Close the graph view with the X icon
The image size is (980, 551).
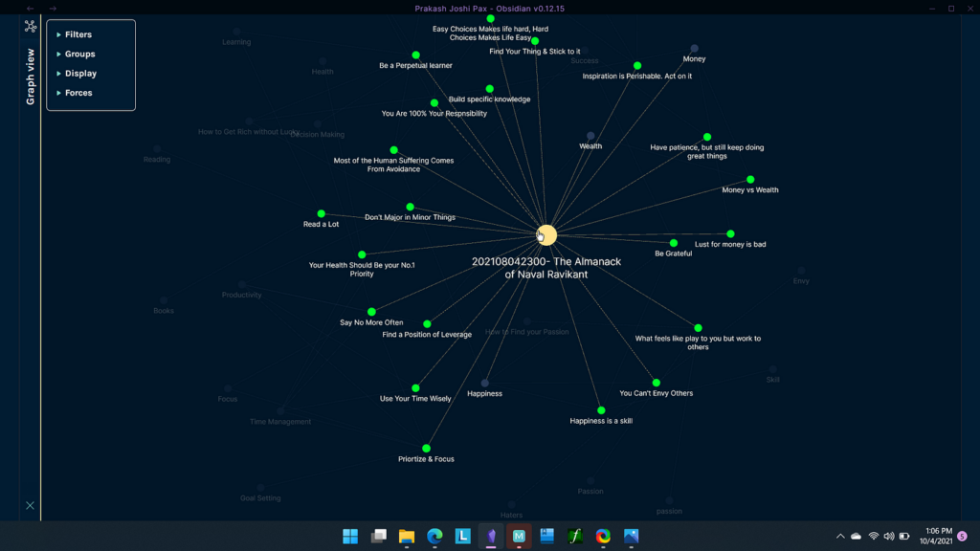[x=30, y=505]
